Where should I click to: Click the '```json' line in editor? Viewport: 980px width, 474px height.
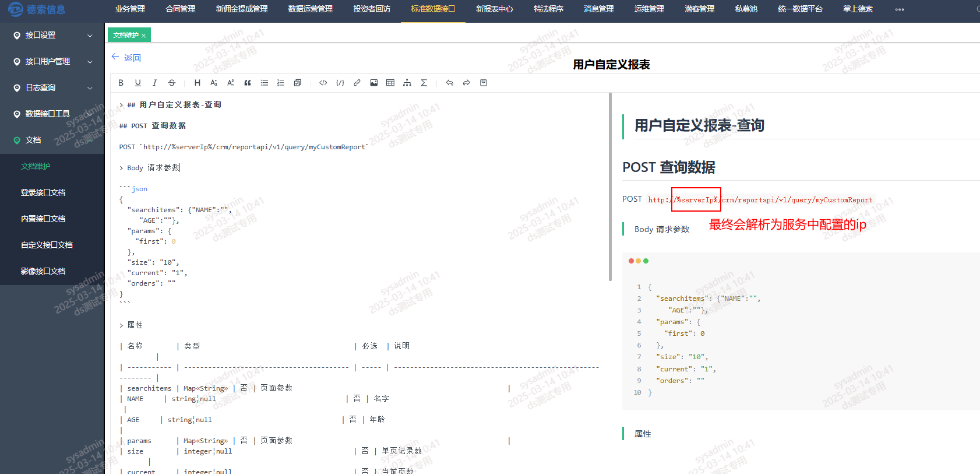[133, 189]
